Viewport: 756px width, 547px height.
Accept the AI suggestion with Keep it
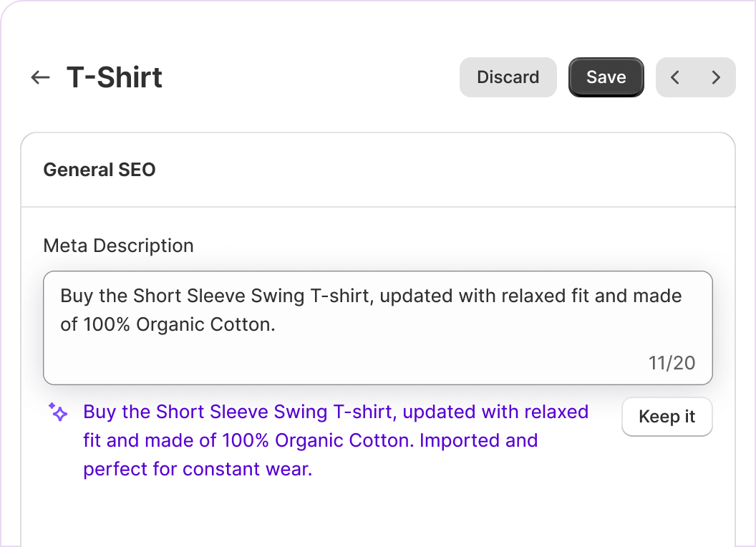pyautogui.click(x=667, y=417)
